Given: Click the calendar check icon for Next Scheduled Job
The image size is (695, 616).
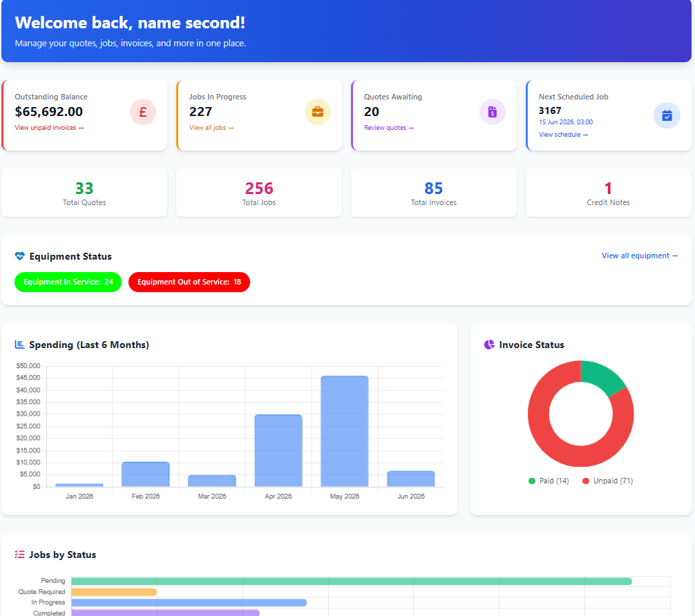Looking at the screenshot, I should [667, 115].
